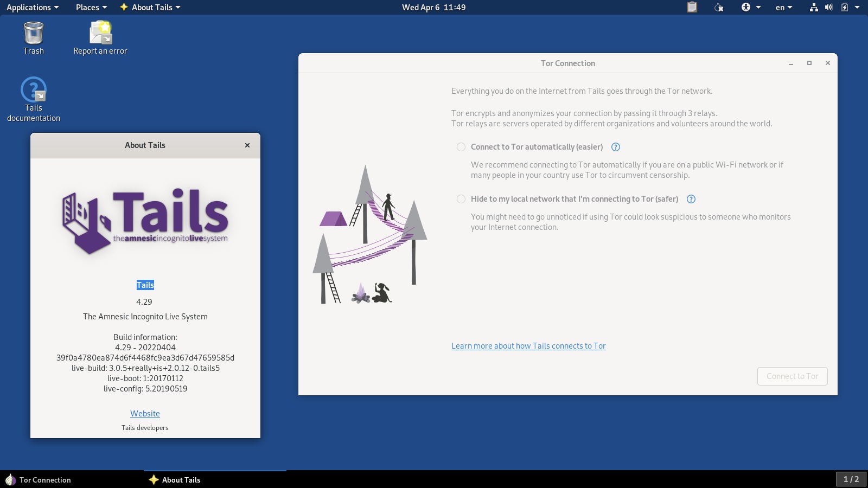
Task: Select Connect to Tor automatically radio button
Action: (x=461, y=147)
